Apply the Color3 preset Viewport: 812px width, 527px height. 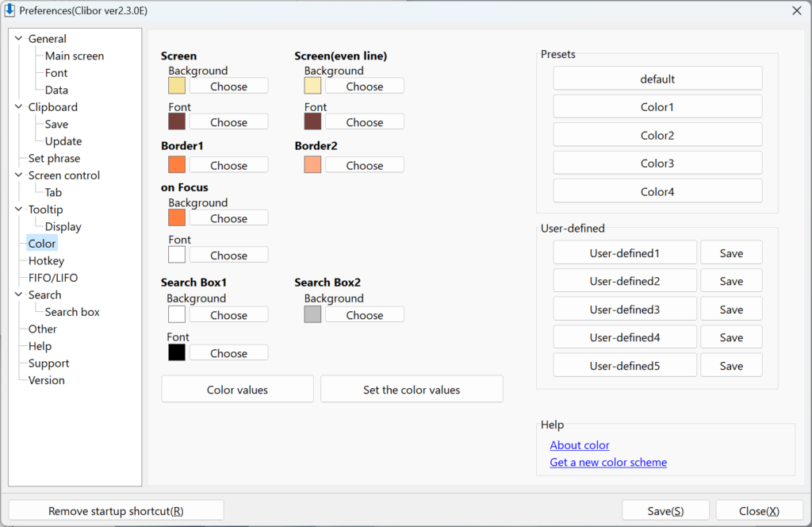657,163
